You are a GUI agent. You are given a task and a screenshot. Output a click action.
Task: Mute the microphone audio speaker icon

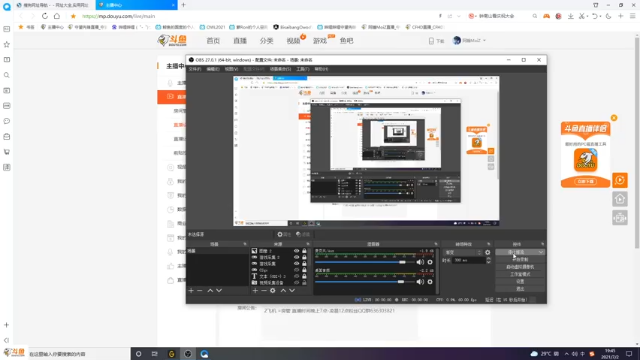pos(420,262)
